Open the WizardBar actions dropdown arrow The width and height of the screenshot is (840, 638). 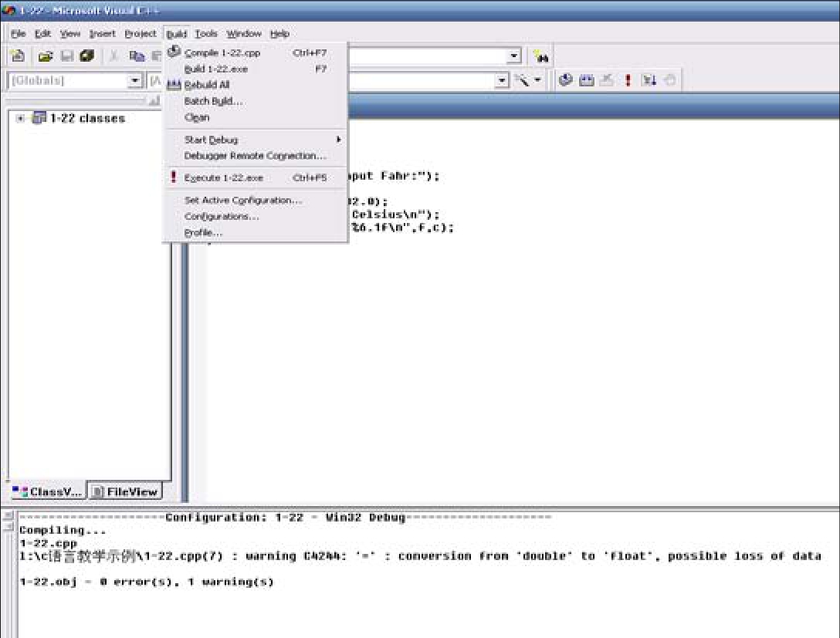point(537,80)
